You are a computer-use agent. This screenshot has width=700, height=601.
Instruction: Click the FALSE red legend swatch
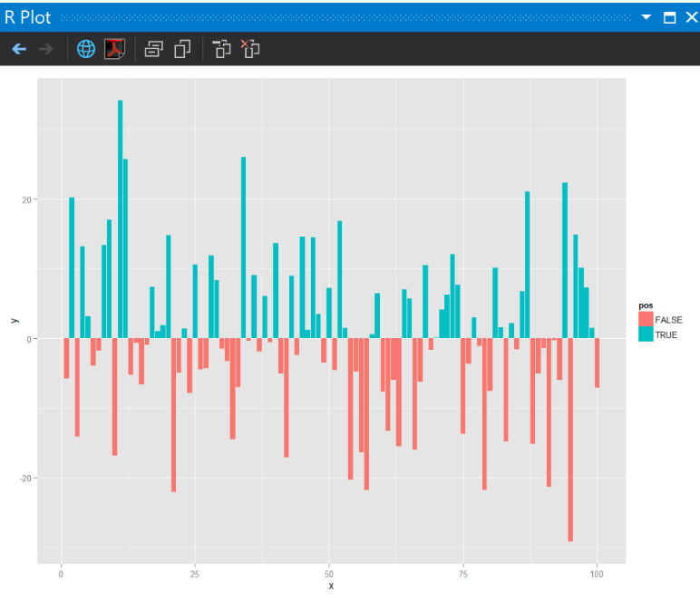[x=646, y=319]
